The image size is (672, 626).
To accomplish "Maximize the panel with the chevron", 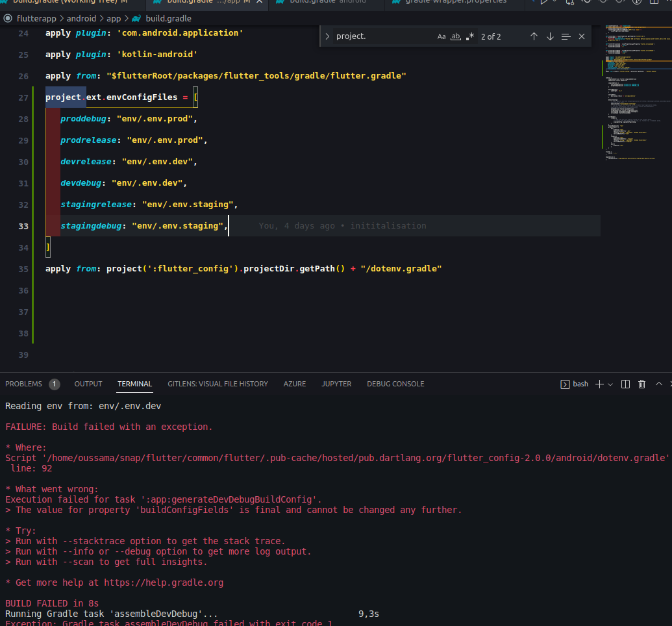I will pyautogui.click(x=658, y=384).
